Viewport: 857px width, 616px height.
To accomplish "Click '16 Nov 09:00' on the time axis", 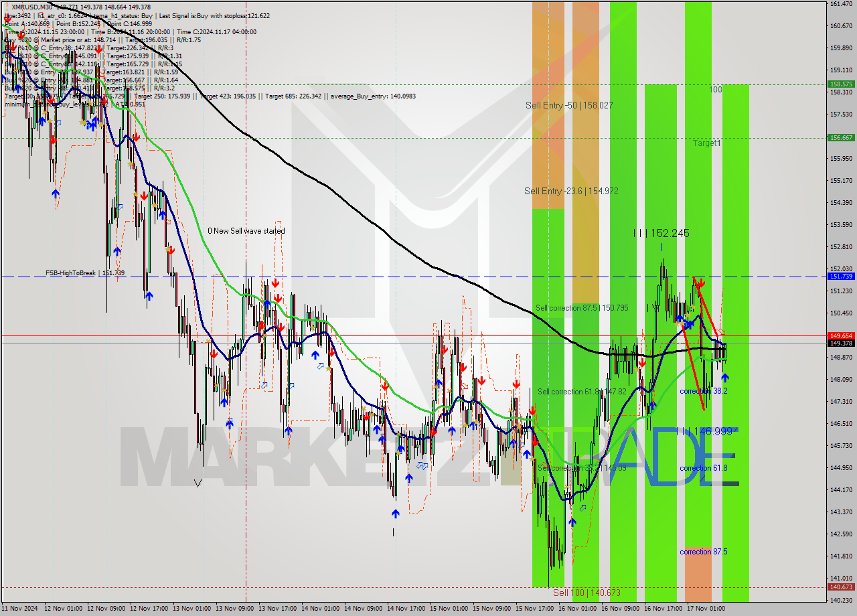I will pos(621,609).
